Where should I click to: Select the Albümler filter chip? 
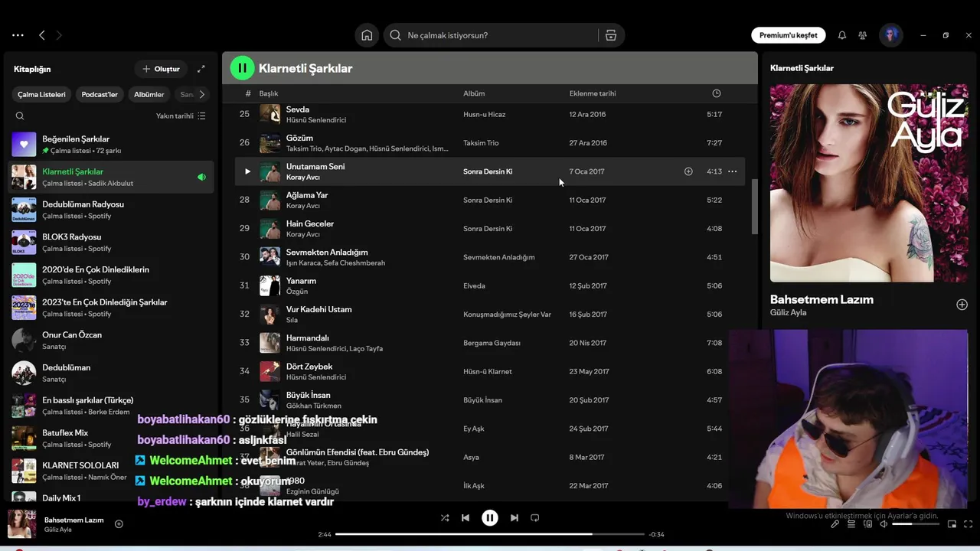[149, 94]
